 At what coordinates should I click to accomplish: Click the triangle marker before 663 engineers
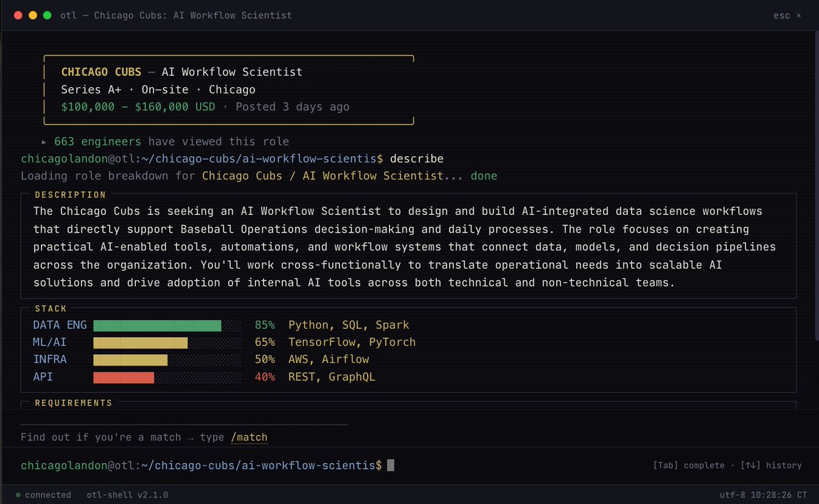44,142
